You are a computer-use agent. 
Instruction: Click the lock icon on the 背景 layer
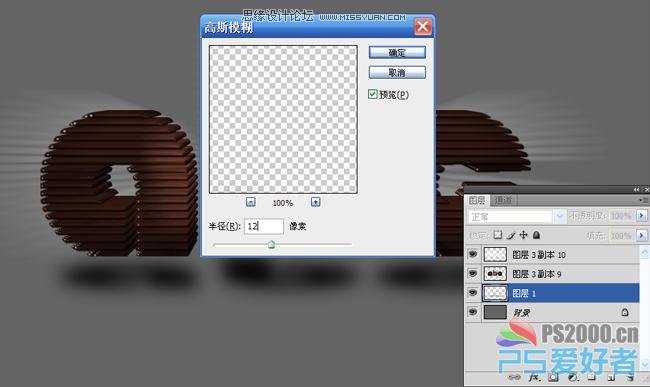point(625,312)
